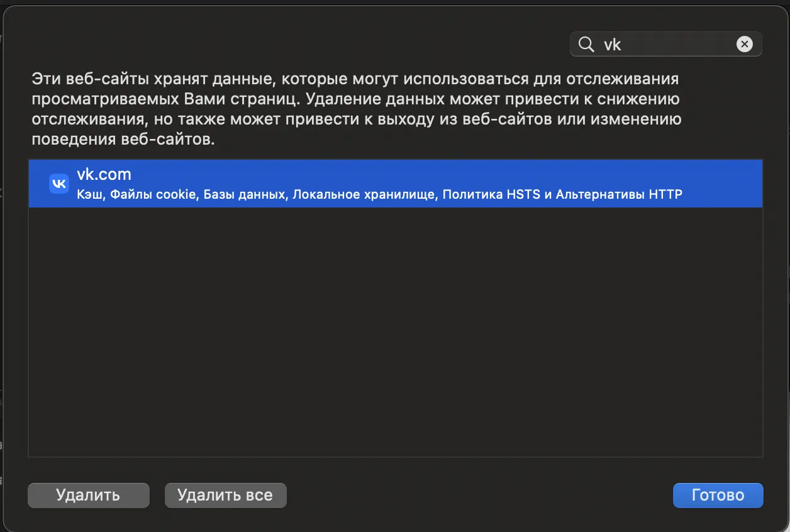Viewport: 790px width, 532px height.
Task: Focus the search field containing "vk"
Action: tap(665, 44)
